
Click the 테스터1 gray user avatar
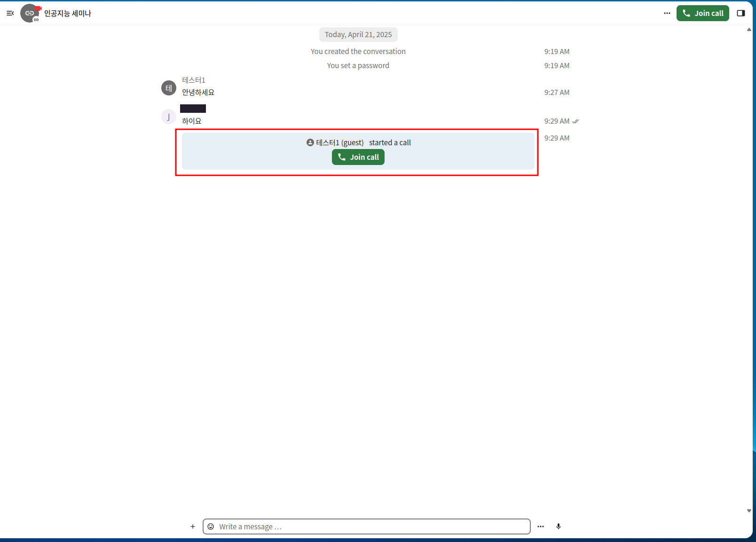pyautogui.click(x=169, y=88)
